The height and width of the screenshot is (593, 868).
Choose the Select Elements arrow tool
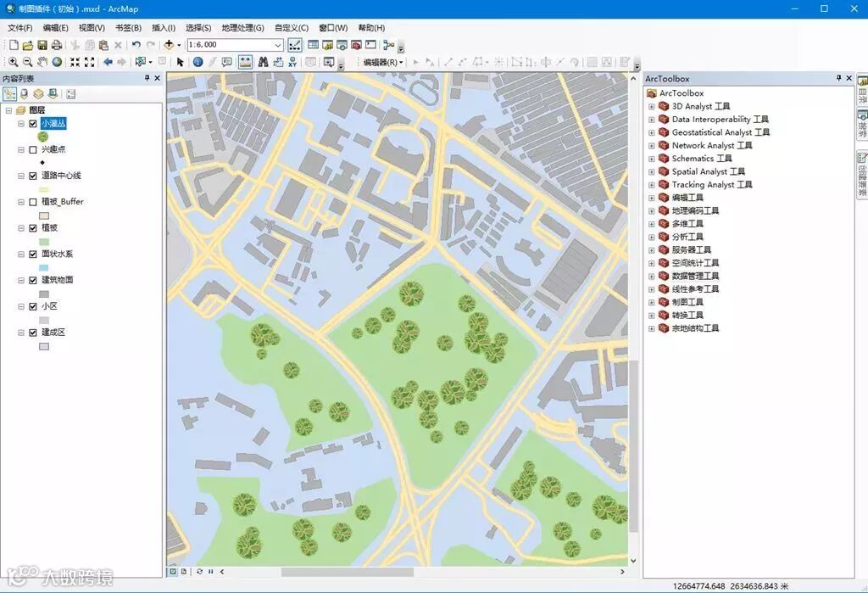(180, 62)
